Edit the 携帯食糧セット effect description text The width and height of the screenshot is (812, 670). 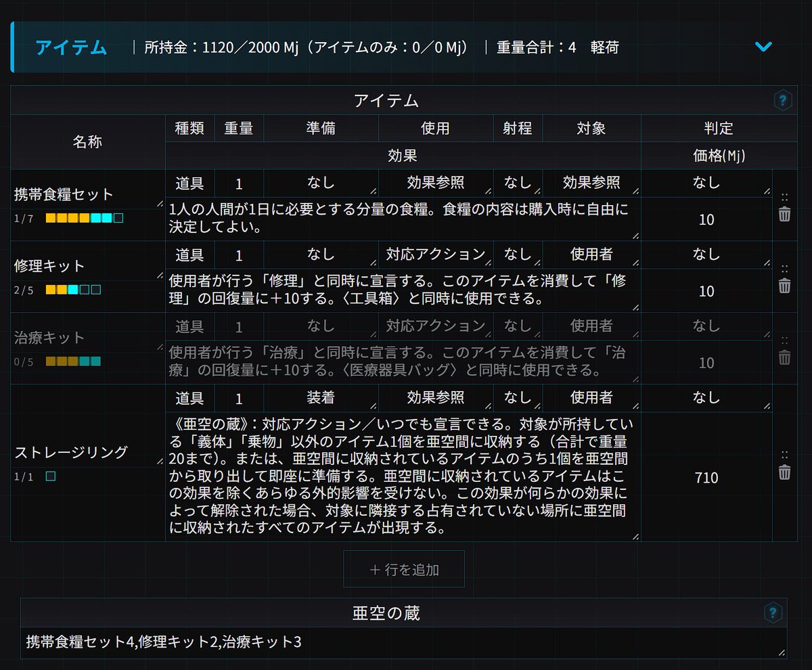pos(403,219)
